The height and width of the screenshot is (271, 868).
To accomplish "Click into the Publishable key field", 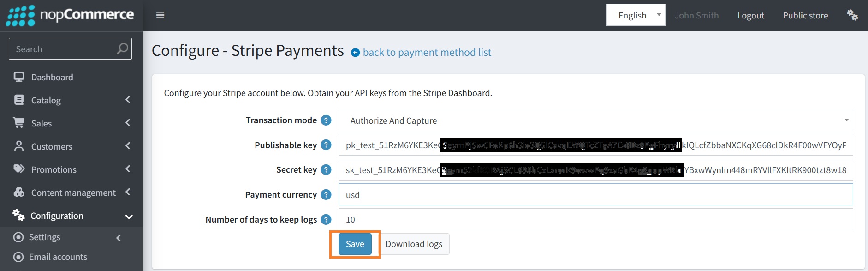I will (x=595, y=145).
